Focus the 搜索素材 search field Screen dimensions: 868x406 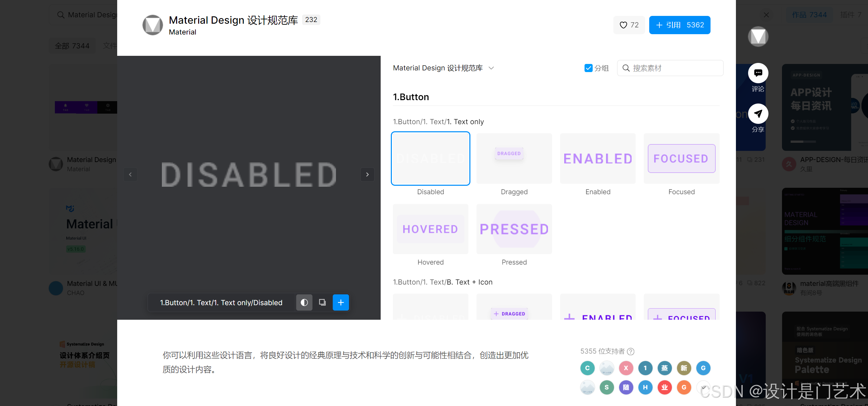(x=670, y=68)
